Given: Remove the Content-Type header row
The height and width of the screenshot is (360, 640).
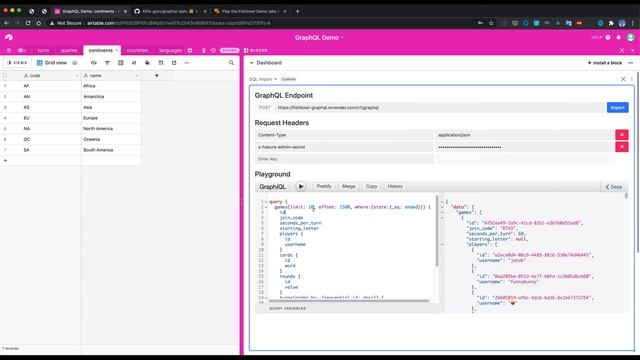Looking at the screenshot, I should 622,135.
